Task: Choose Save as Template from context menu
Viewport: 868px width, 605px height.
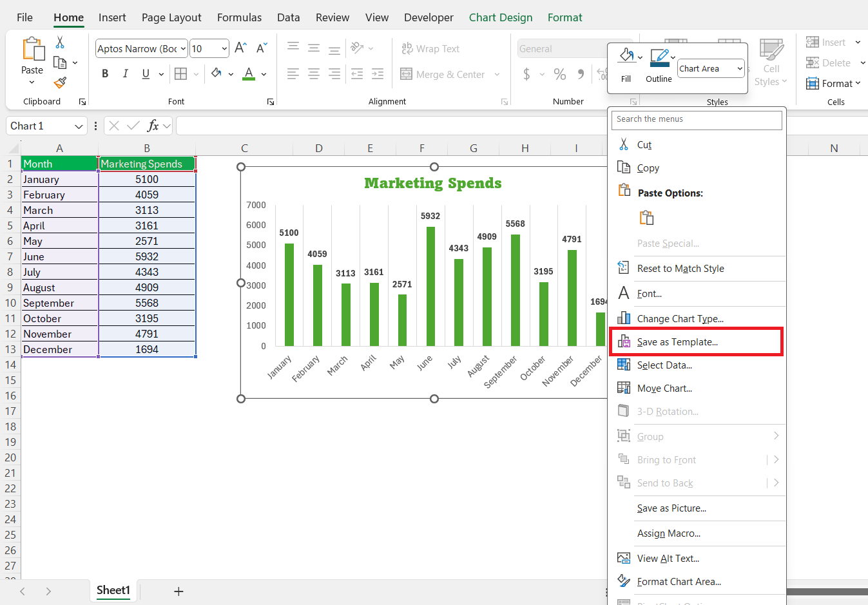Action: (x=697, y=342)
